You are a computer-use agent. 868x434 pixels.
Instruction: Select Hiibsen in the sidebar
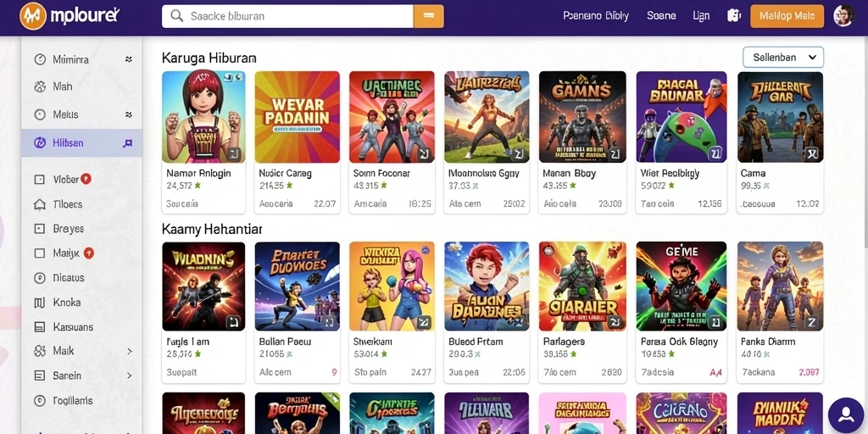click(x=82, y=142)
